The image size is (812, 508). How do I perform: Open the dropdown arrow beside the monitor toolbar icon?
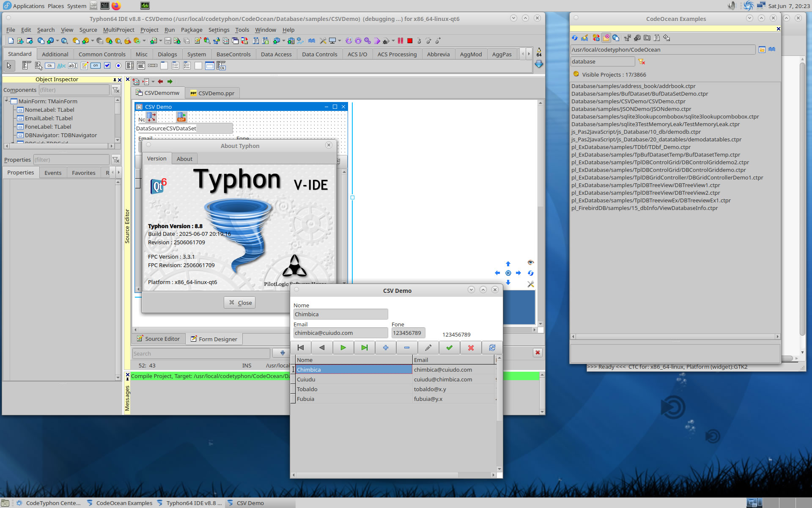(340, 41)
